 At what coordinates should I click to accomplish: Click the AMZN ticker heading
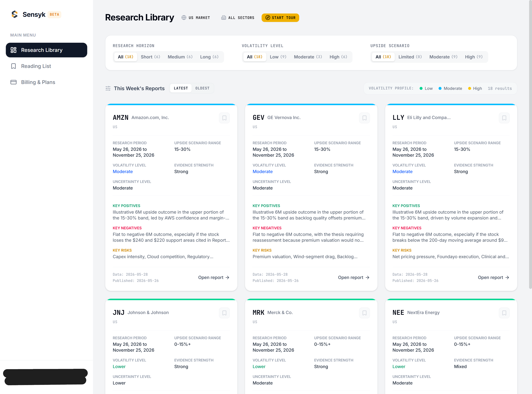coord(121,118)
